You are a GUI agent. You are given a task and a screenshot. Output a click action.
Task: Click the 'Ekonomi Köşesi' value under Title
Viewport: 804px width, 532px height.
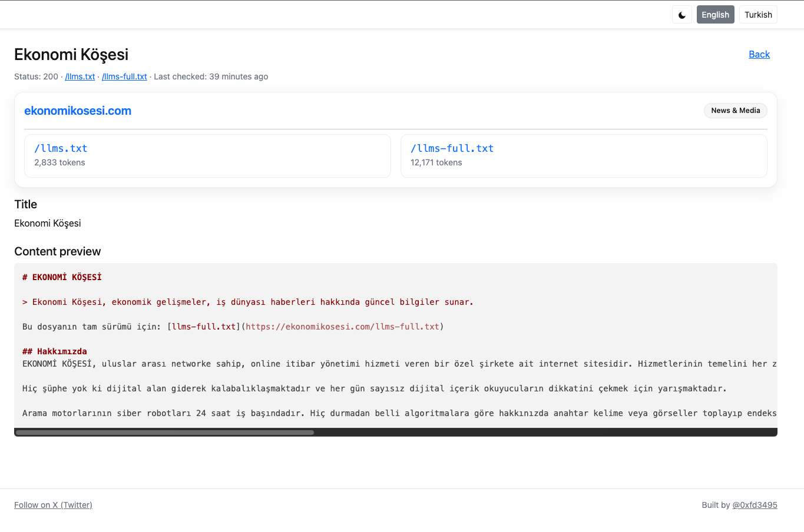pos(48,223)
